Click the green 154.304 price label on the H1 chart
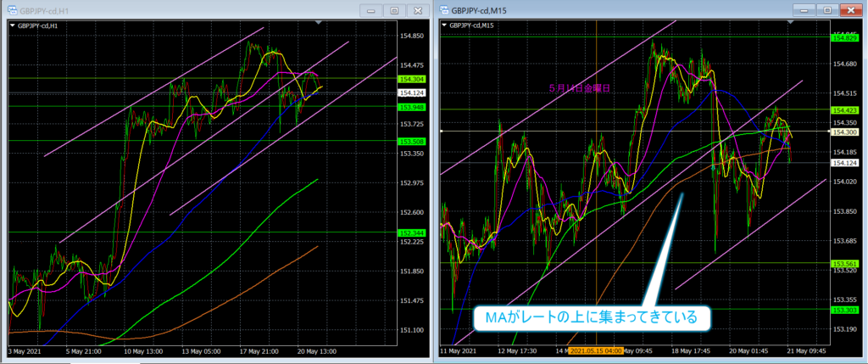The height and width of the screenshot is (364, 868). [412, 79]
